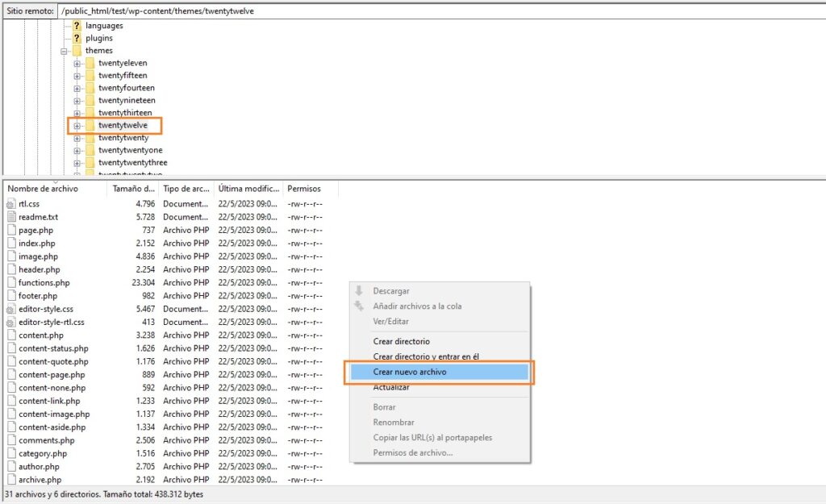Collapse the themes directory in the tree

click(64, 50)
